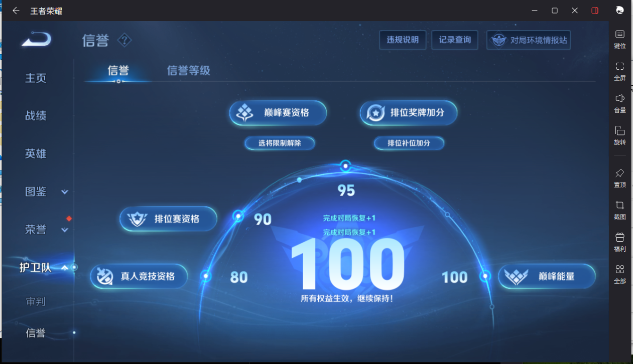Open 英雄 in the left menu
The width and height of the screenshot is (633, 364).
(x=36, y=153)
